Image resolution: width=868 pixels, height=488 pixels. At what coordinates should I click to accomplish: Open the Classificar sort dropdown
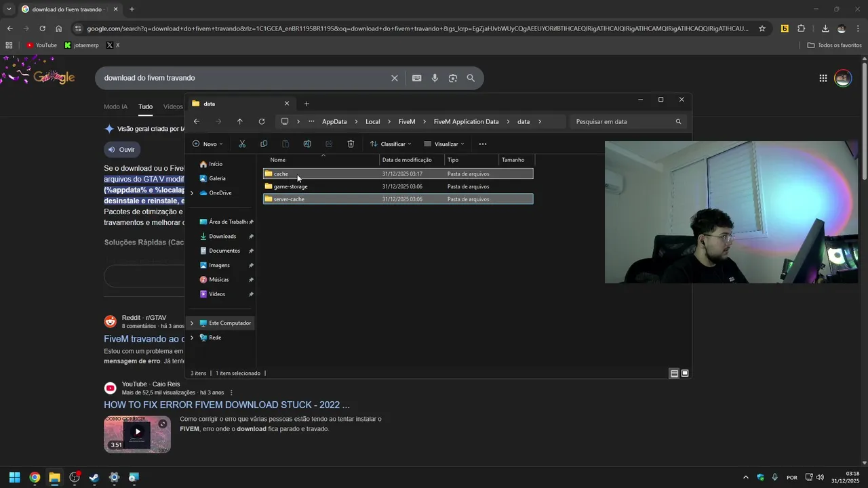pyautogui.click(x=391, y=144)
